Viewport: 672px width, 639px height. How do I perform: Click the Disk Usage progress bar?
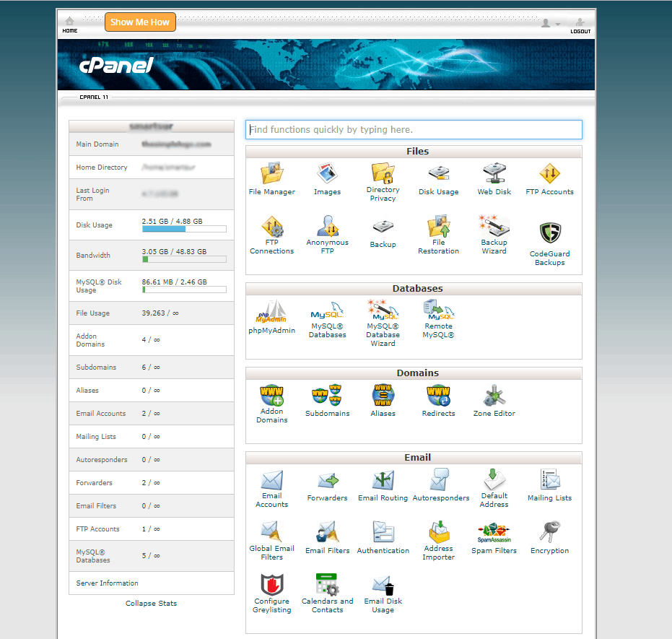pos(184,230)
